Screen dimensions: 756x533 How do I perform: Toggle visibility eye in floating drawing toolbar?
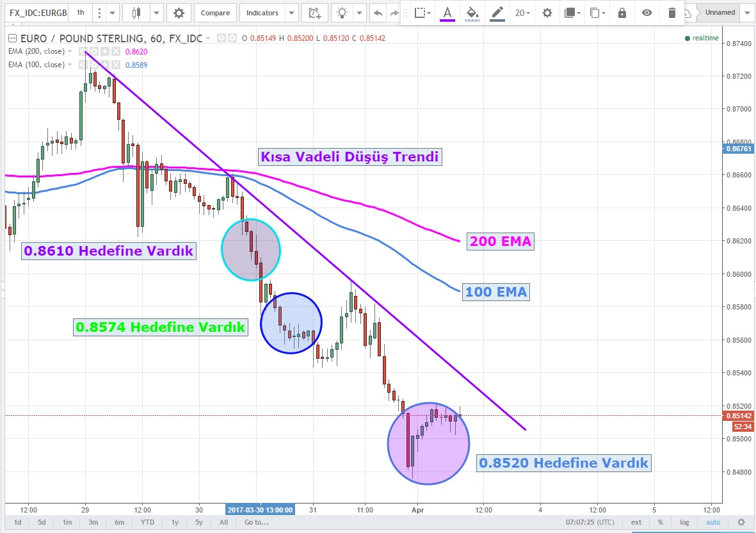coord(647,13)
